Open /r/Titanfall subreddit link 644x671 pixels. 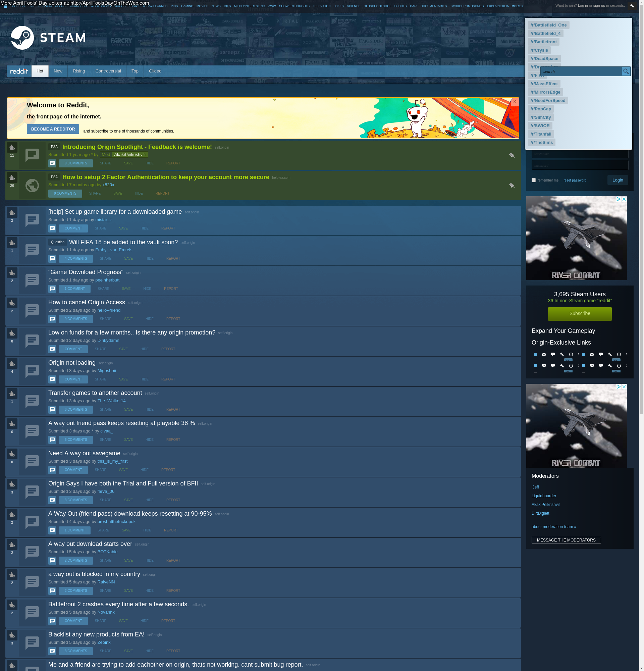pyautogui.click(x=541, y=134)
